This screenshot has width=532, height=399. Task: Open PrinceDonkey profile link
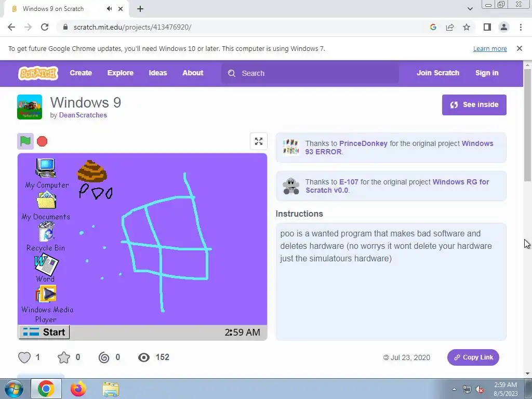pos(363,143)
